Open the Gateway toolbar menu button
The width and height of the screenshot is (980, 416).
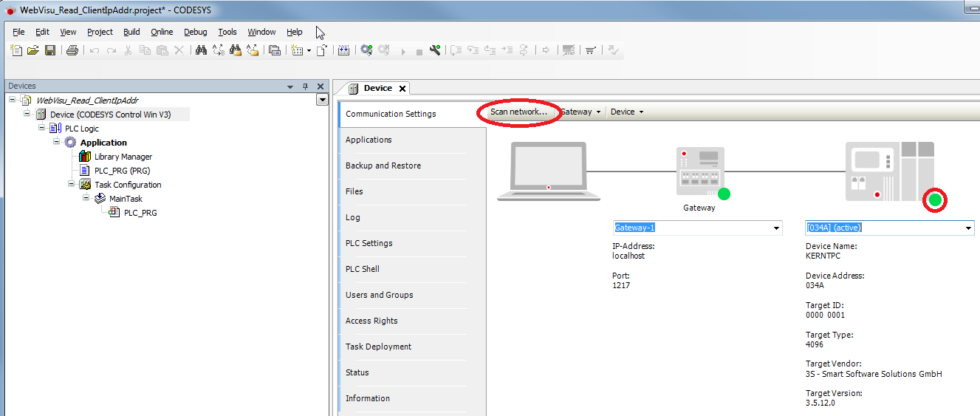point(580,112)
